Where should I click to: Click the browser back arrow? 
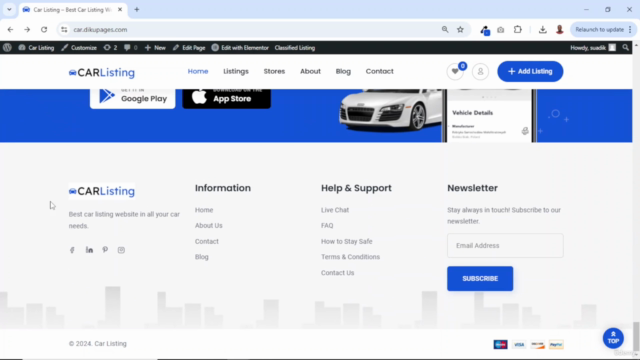click(10, 29)
